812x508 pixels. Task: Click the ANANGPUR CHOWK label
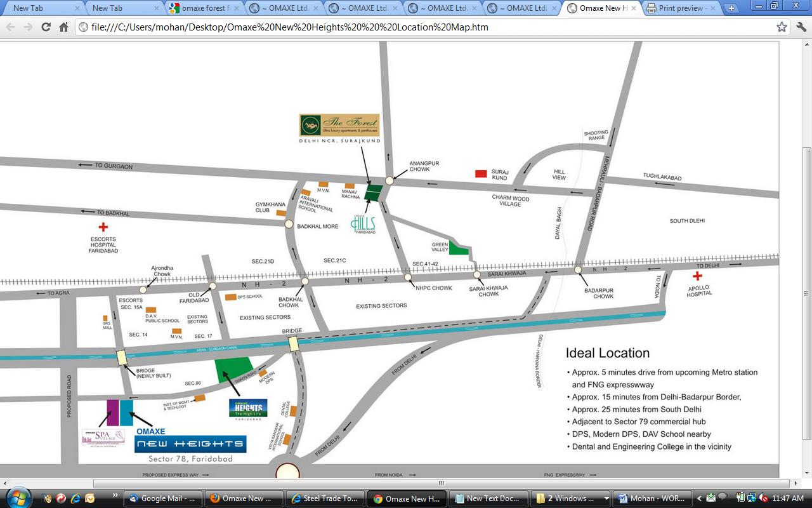click(x=424, y=166)
